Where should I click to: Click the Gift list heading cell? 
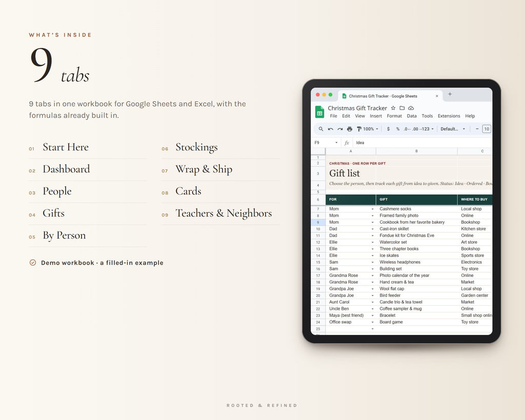(x=351, y=173)
